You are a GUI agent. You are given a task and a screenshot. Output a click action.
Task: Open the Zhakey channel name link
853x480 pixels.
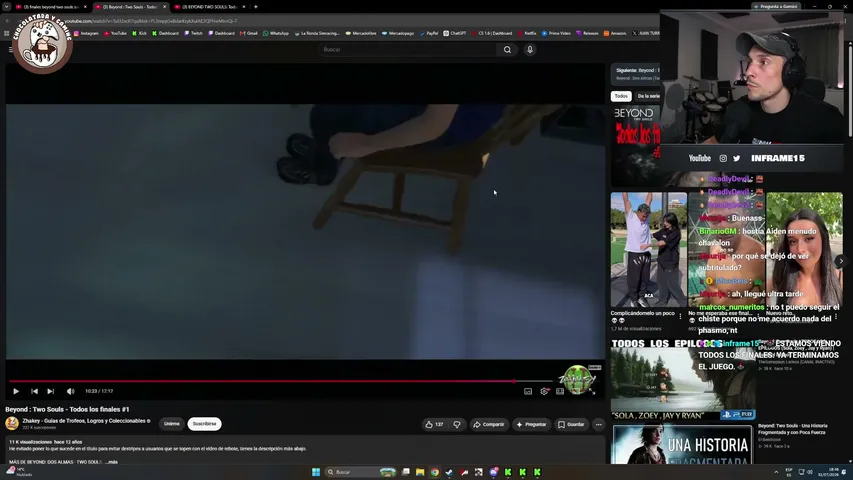coord(84,421)
